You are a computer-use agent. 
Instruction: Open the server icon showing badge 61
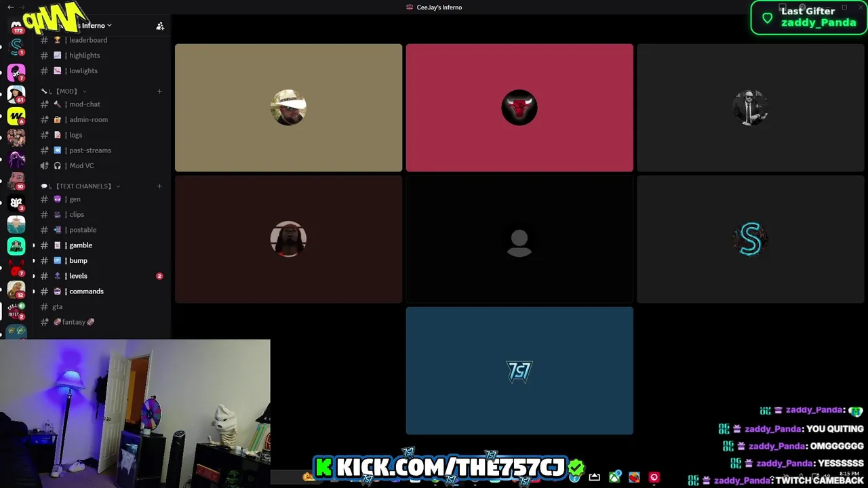(x=16, y=94)
